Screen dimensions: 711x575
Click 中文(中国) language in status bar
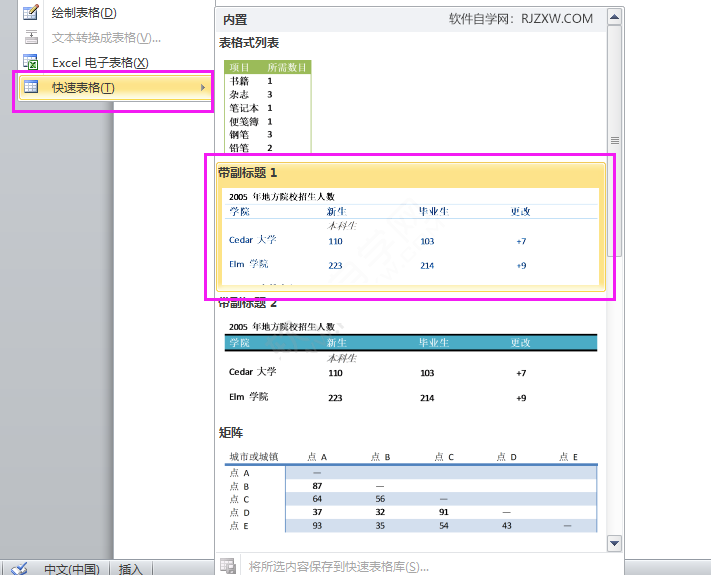click(x=72, y=569)
